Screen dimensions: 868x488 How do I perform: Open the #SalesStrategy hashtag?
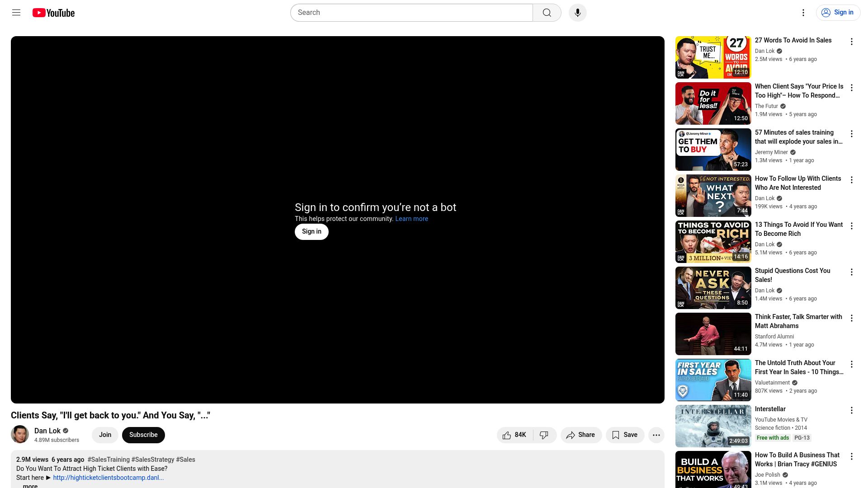pos(153,460)
